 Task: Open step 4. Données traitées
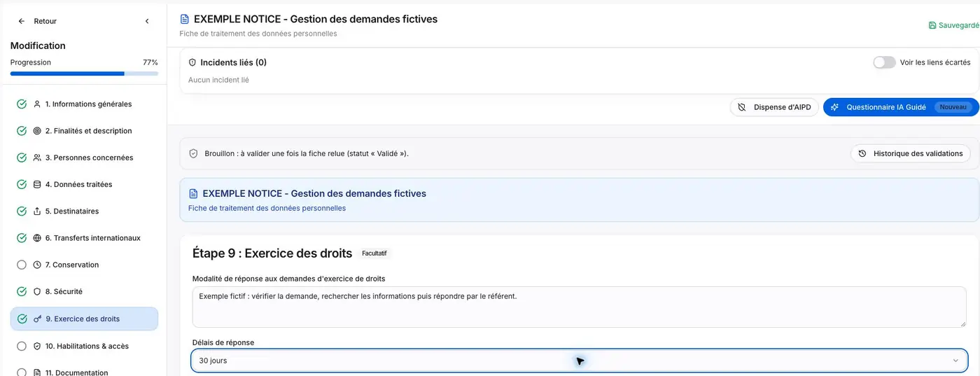84,185
